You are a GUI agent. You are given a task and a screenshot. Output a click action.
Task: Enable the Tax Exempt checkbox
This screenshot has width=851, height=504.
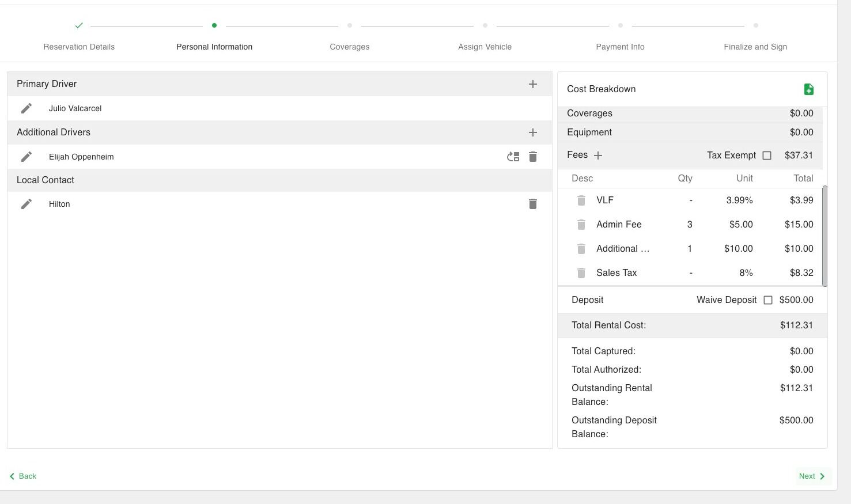point(767,155)
